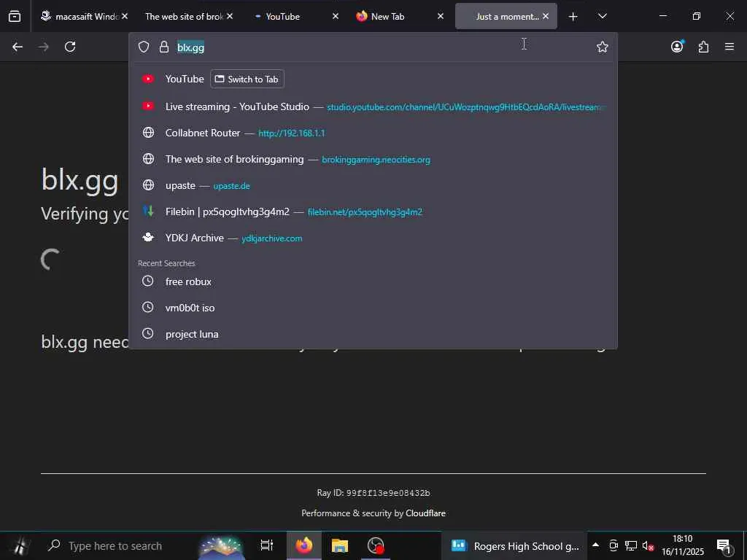Viewport: 747px width, 560px height.
Task: Select recent search project luna
Action: pyautogui.click(x=373, y=334)
